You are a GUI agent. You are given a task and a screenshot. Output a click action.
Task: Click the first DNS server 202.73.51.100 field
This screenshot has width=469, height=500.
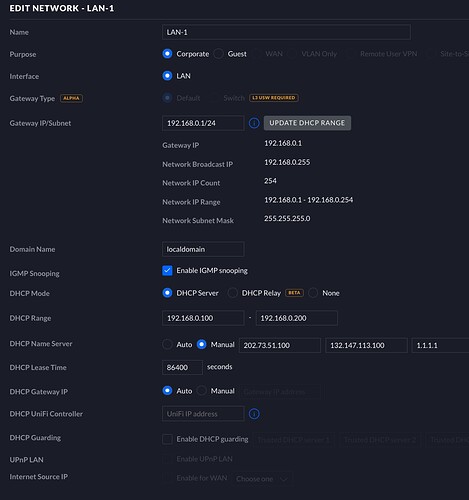point(280,345)
